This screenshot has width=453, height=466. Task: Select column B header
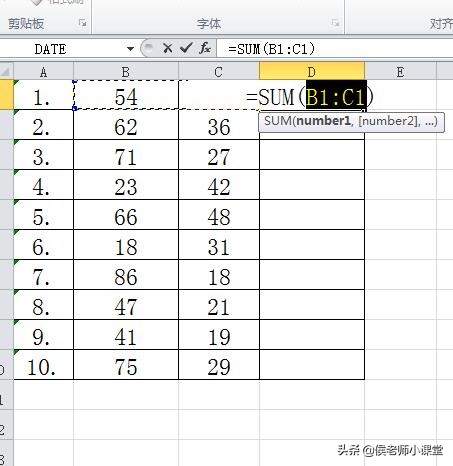pyautogui.click(x=126, y=72)
